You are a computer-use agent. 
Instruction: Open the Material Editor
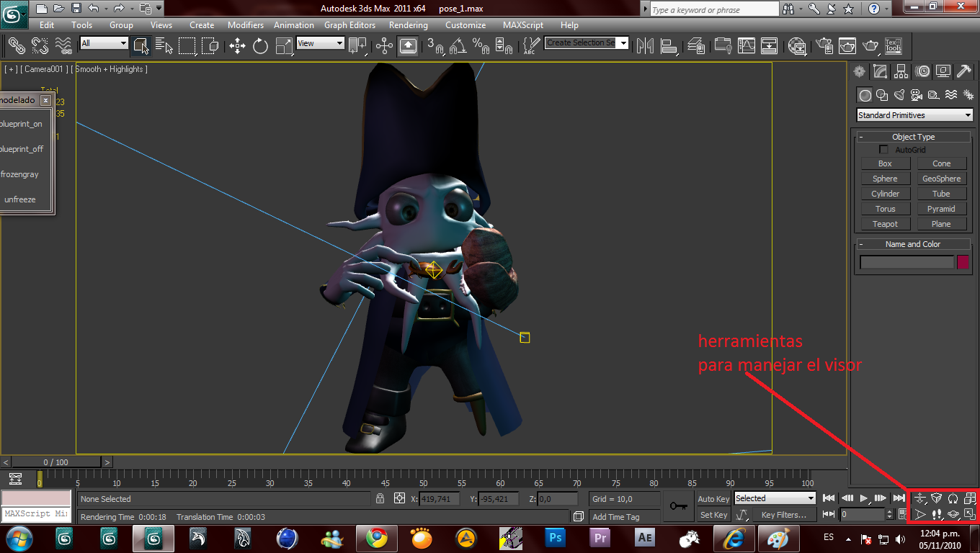[x=797, y=46]
